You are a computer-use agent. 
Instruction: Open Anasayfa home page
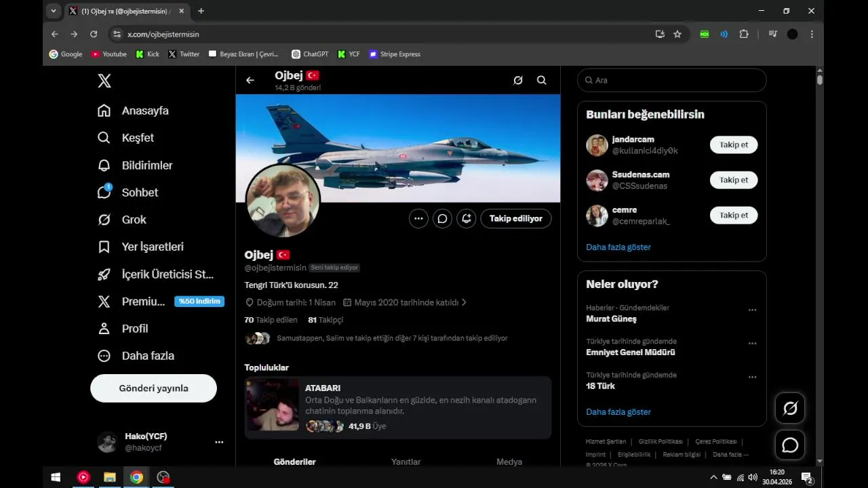click(133, 110)
